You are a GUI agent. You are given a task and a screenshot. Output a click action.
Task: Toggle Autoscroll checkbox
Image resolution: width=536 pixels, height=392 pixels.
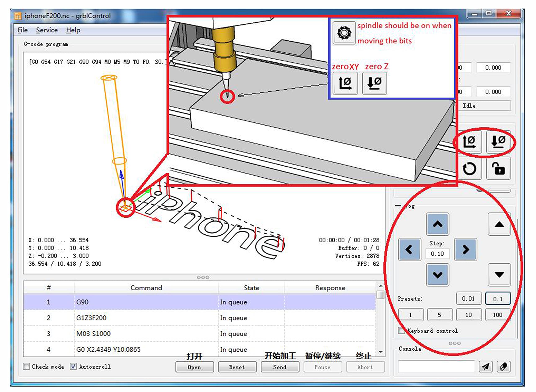[73, 366]
